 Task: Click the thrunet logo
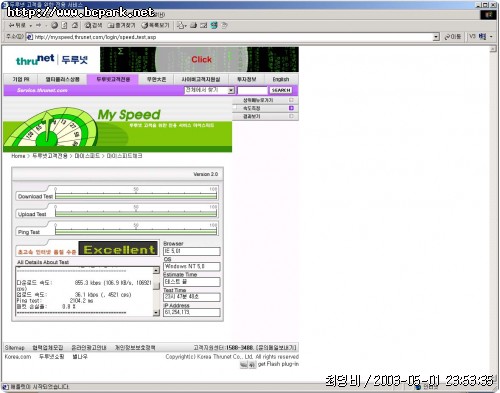(x=52, y=60)
